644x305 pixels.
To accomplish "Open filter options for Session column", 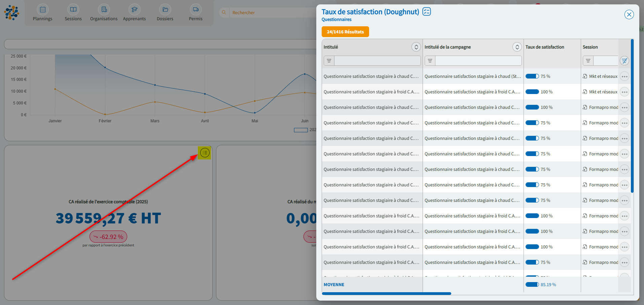I will (x=588, y=61).
